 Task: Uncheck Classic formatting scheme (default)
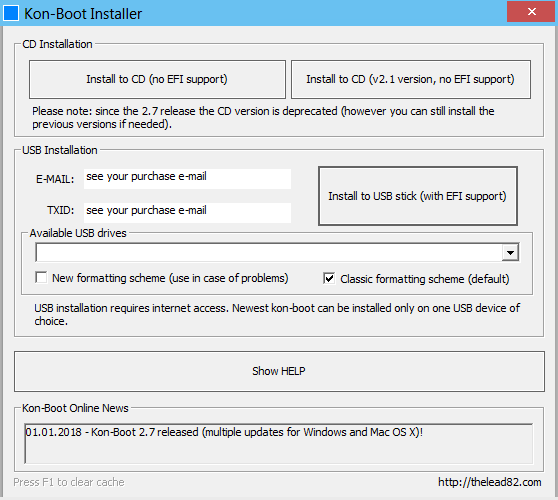point(329,278)
